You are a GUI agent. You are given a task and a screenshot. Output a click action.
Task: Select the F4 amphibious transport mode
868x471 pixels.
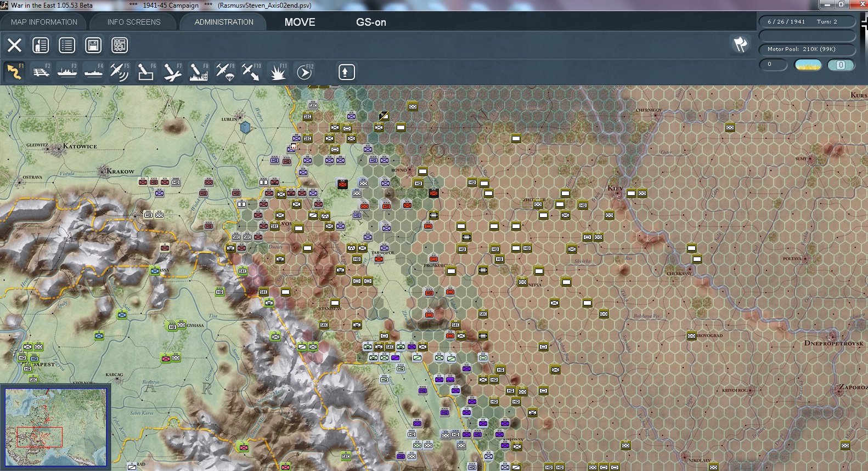pyautogui.click(x=93, y=72)
